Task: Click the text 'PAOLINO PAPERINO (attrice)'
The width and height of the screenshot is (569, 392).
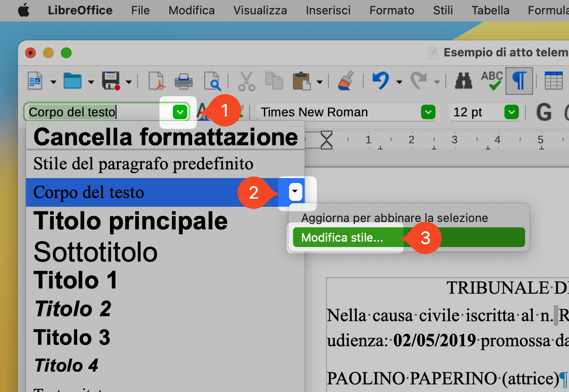Action: [443, 379]
